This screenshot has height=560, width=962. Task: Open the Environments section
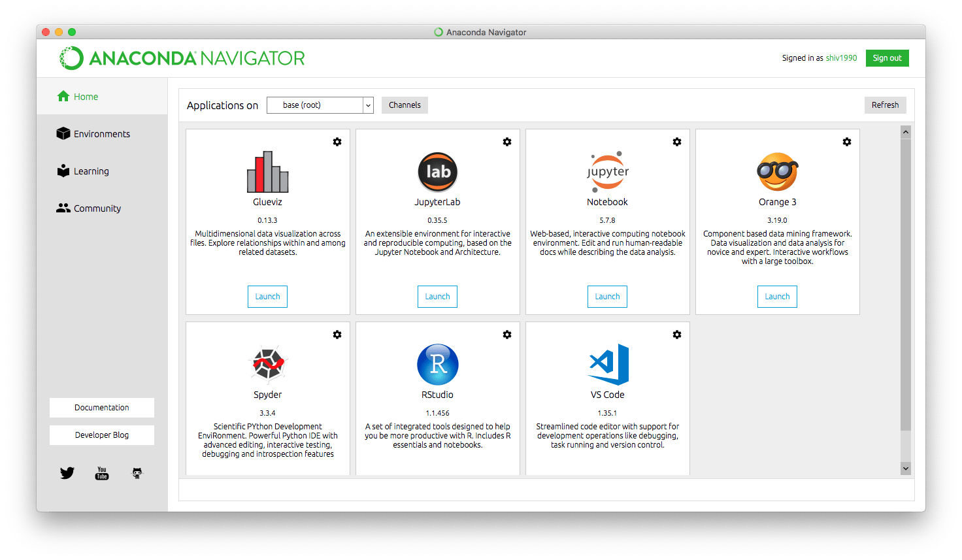pyautogui.click(x=102, y=134)
